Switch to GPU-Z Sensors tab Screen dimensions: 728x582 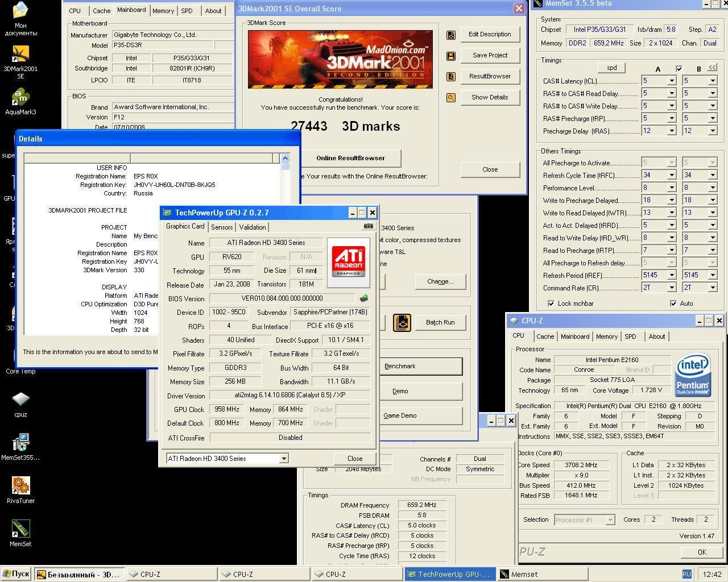[x=222, y=227]
